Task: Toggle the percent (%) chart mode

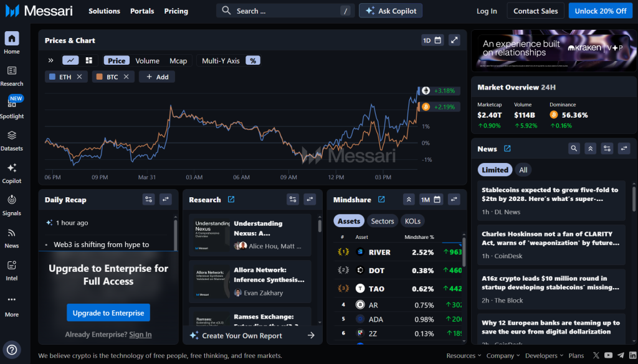Action: (252, 60)
